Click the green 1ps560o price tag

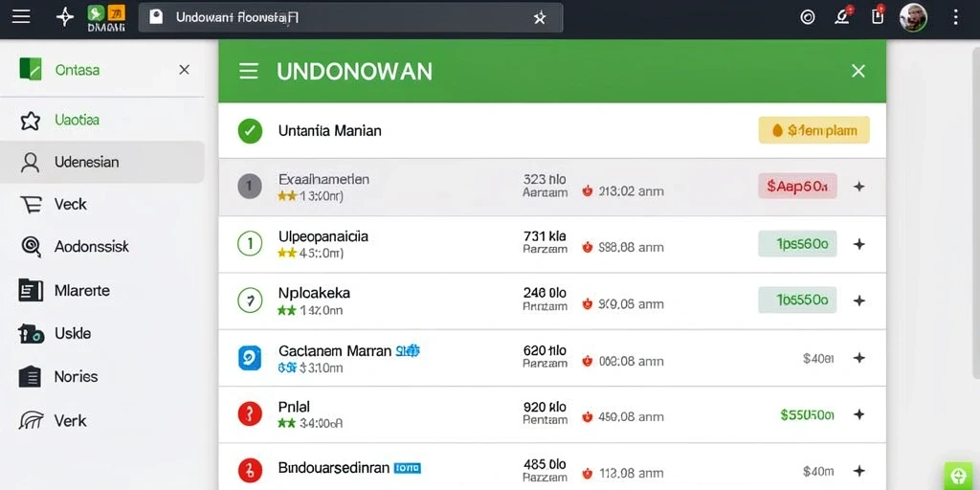[797, 244]
